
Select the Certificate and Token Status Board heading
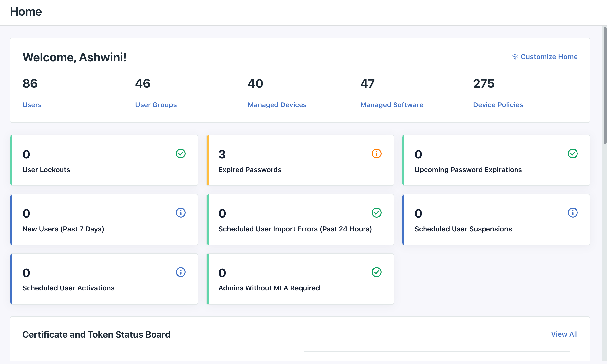pos(96,334)
